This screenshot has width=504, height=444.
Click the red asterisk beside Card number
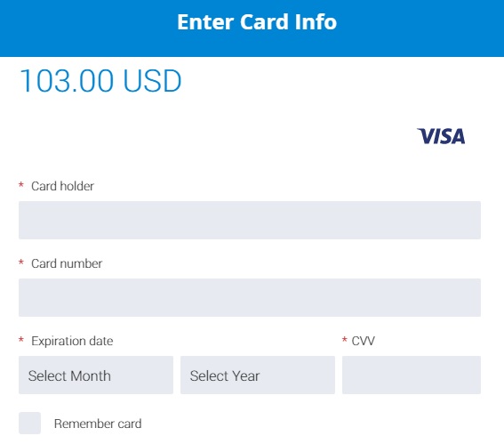point(21,262)
